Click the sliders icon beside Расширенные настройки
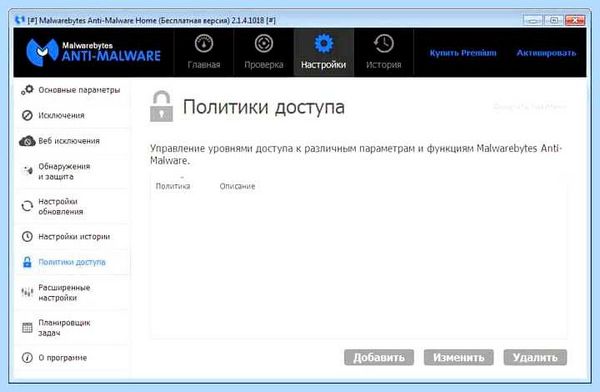 coord(27,292)
